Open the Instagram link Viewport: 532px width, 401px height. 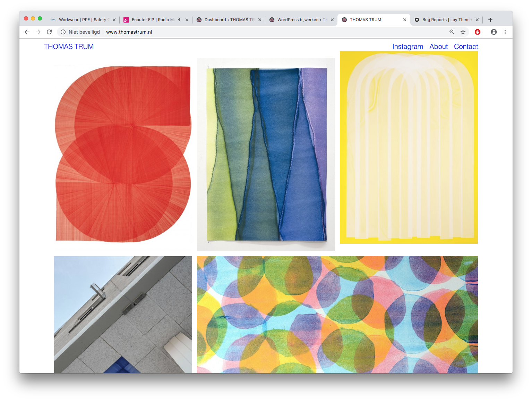tap(407, 47)
